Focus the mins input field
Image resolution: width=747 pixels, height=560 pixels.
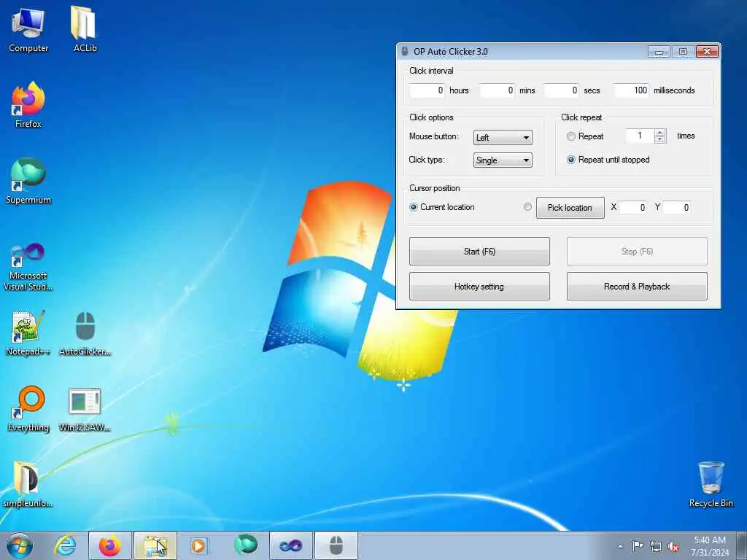pos(498,90)
